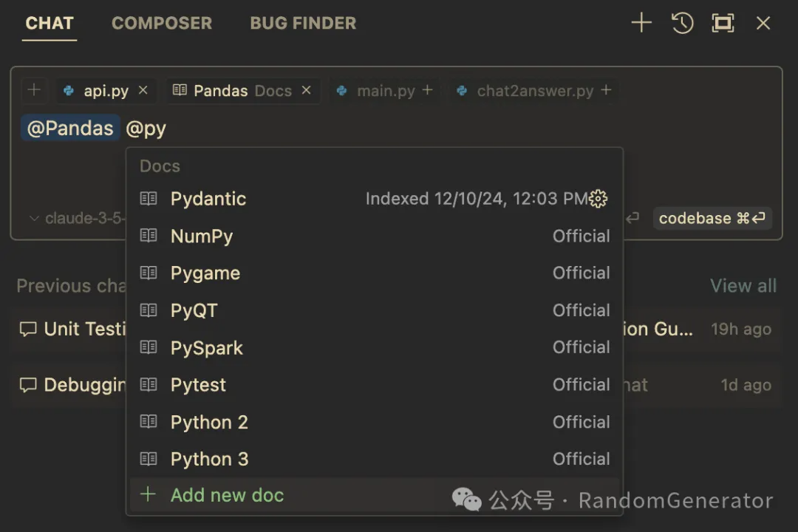This screenshot has width=798, height=532.
Task: Switch to the COMPOSER tab
Action: (161, 23)
